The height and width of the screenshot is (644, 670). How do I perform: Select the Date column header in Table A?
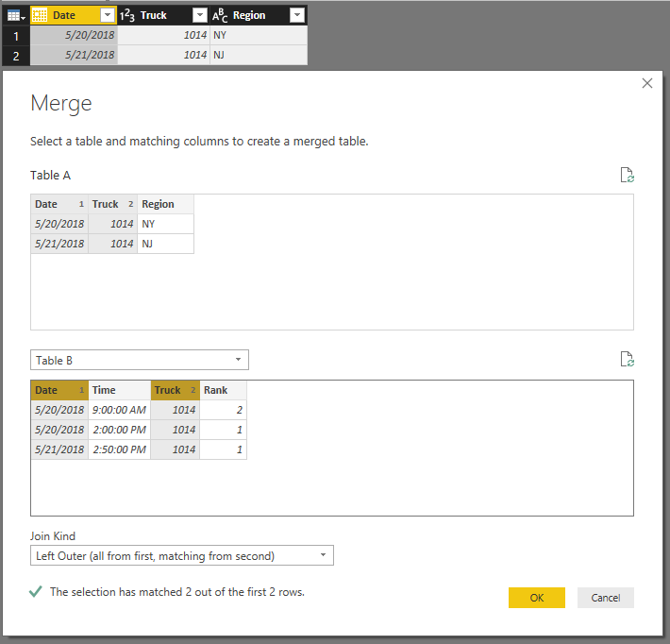(x=59, y=204)
